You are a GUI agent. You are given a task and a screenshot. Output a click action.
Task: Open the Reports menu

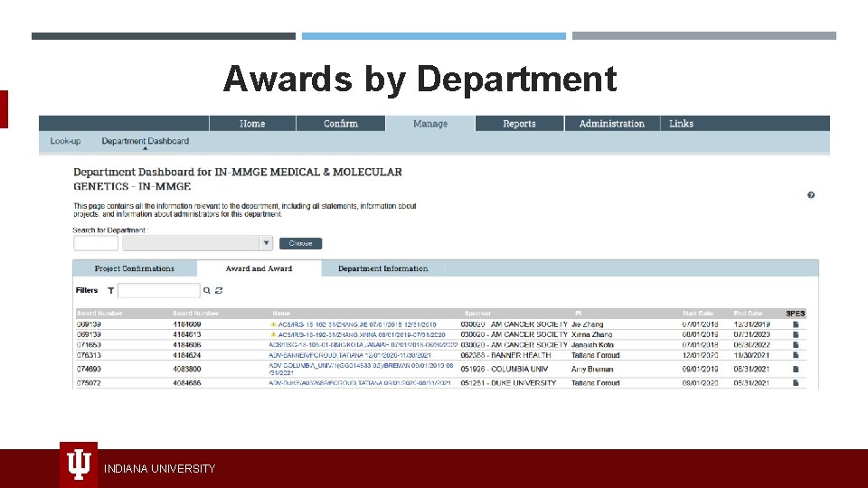click(x=519, y=124)
